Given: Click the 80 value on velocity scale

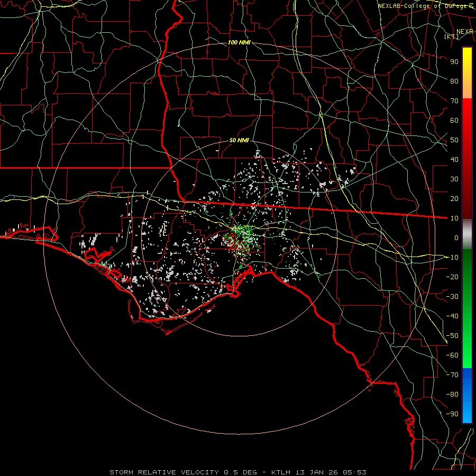Looking at the screenshot, I should 454,81.
